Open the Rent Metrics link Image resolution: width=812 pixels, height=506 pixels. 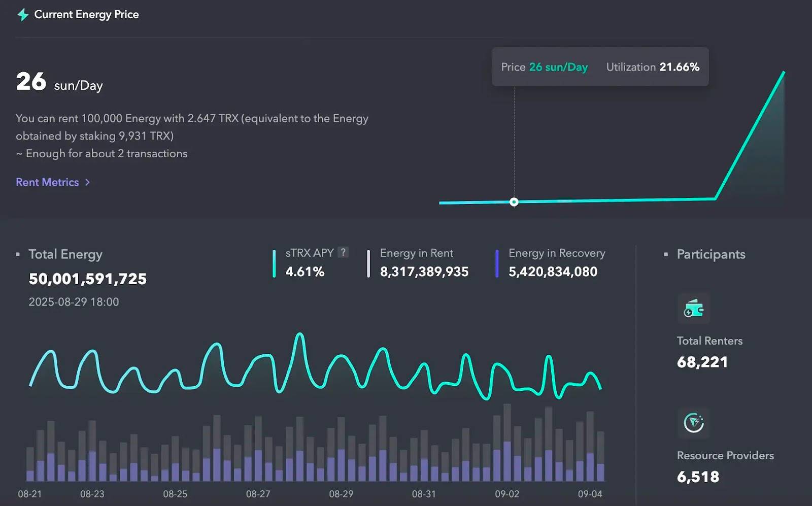click(x=47, y=182)
